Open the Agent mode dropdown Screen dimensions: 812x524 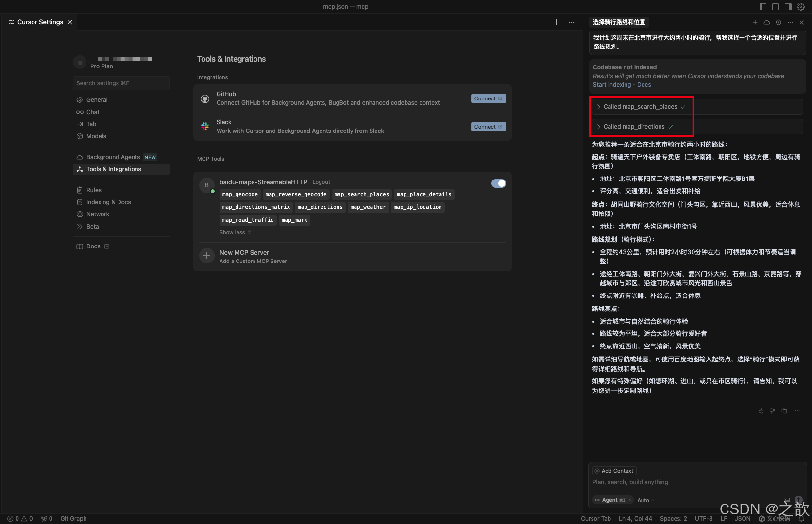pyautogui.click(x=613, y=500)
